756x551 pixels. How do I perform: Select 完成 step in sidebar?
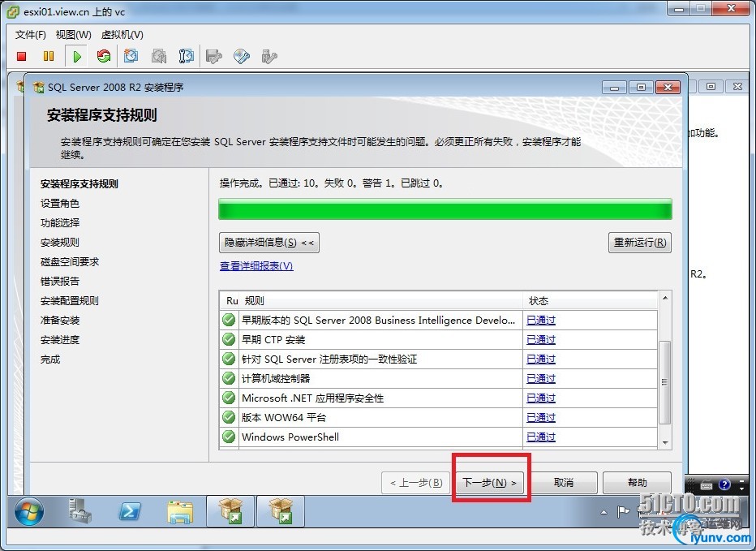(50, 359)
